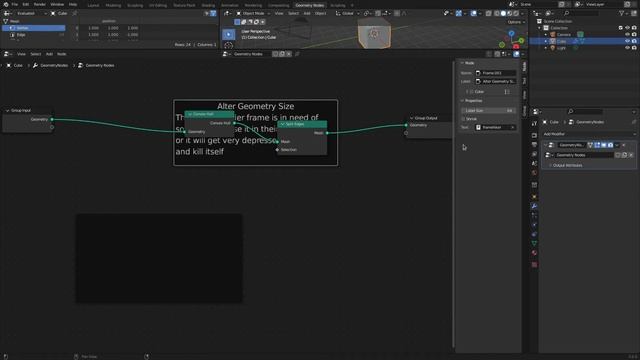Select rendered viewport shading
640x360 pixels.
[x=516, y=13]
